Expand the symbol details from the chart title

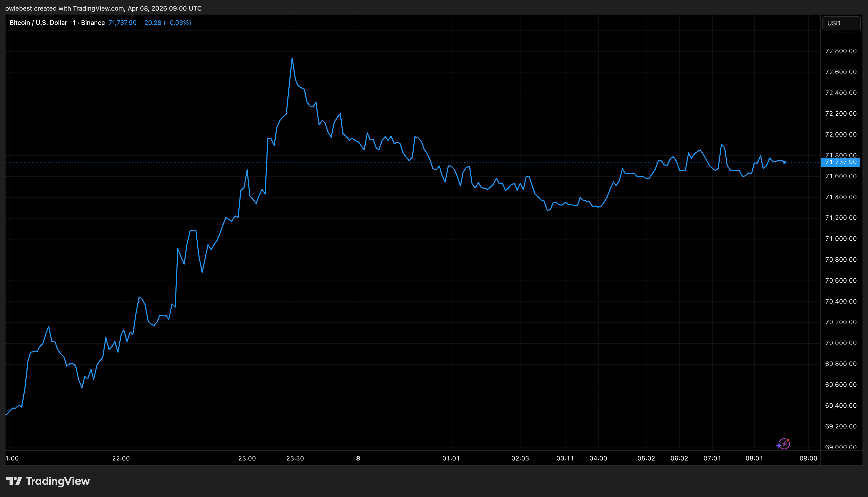click(x=38, y=22)
